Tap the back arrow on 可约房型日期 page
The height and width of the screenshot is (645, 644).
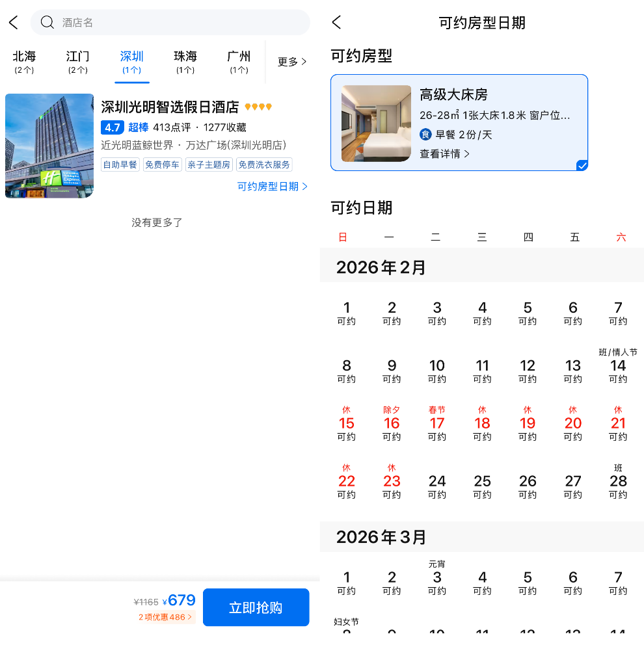click(x=336, y=21)
